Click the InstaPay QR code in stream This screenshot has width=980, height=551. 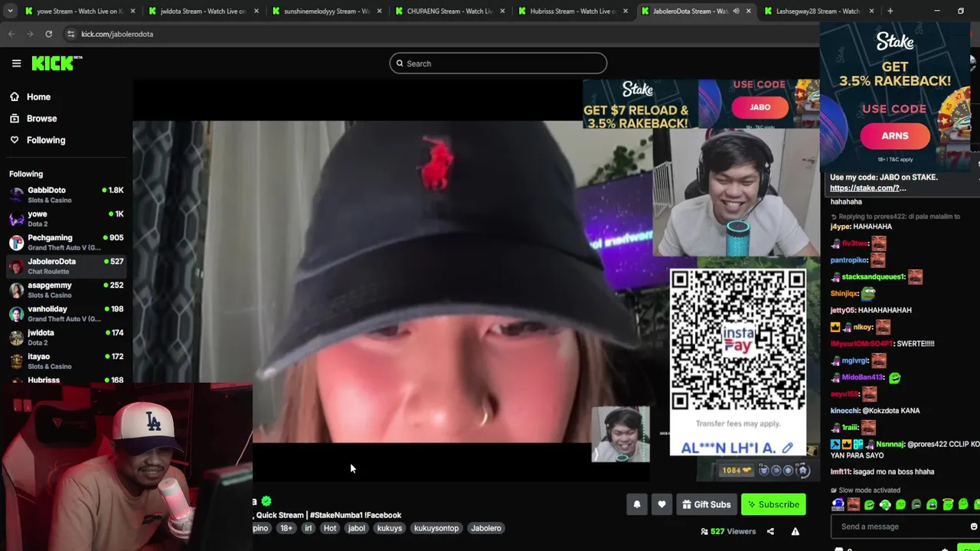(738, 340)
